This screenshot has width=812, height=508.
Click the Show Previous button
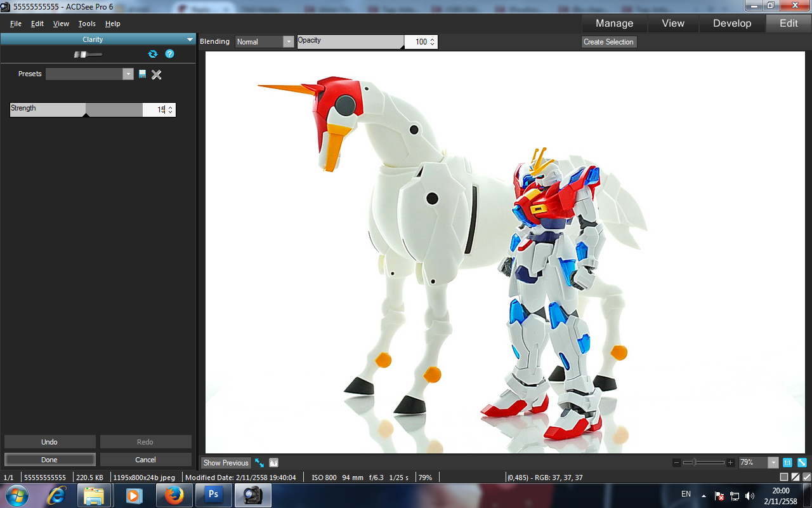(226, 463)
